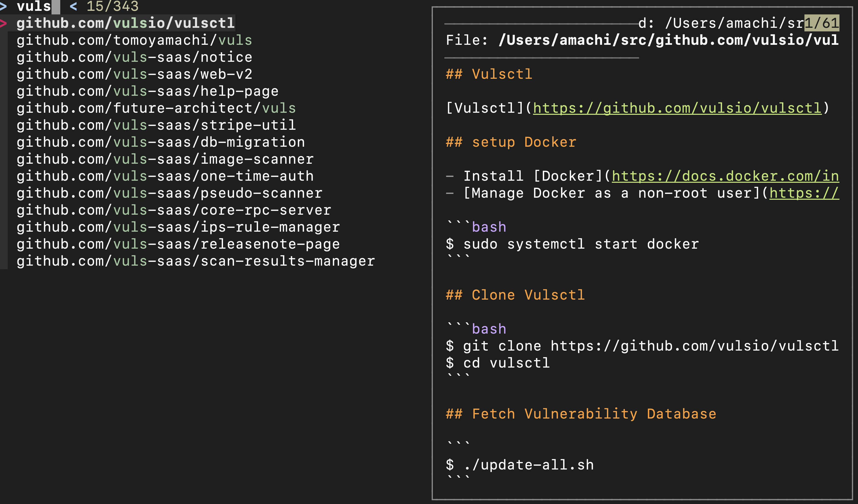
Task: Choose vuls-saas/one-time-auth entry
Action: [165, 176]
